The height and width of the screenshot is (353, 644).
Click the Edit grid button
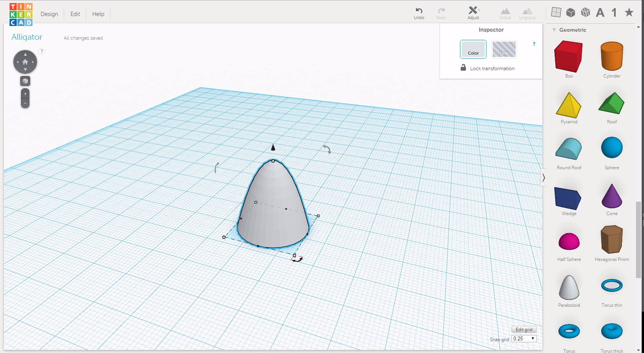524,330
